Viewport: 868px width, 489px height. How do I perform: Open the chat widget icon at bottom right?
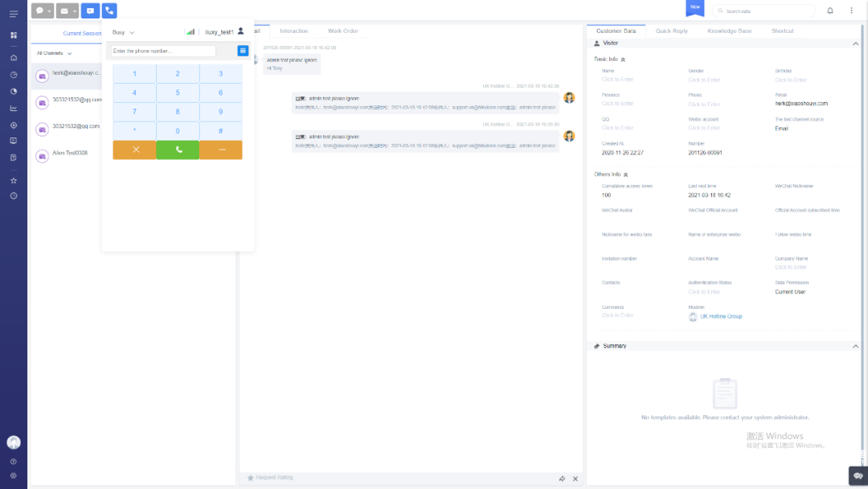pyautogui.click(x=858, y=475)
